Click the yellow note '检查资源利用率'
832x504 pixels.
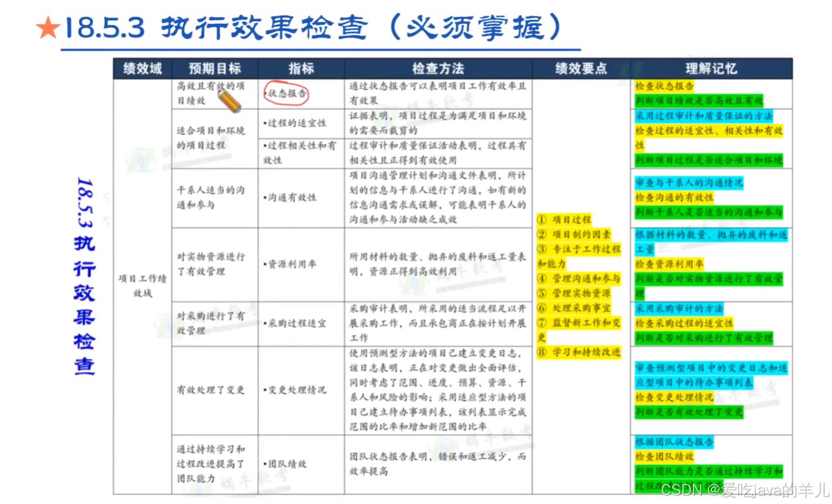[669, 264]
